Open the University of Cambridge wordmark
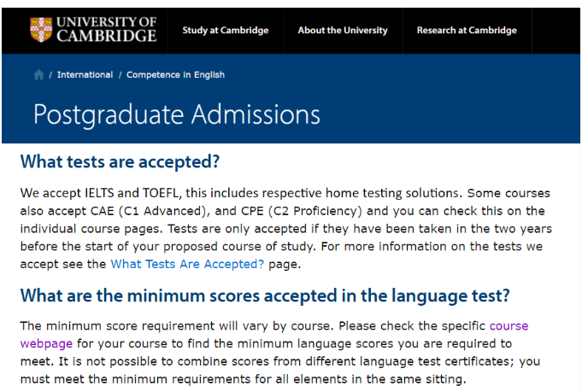588x392 pixels. [107, 29]
